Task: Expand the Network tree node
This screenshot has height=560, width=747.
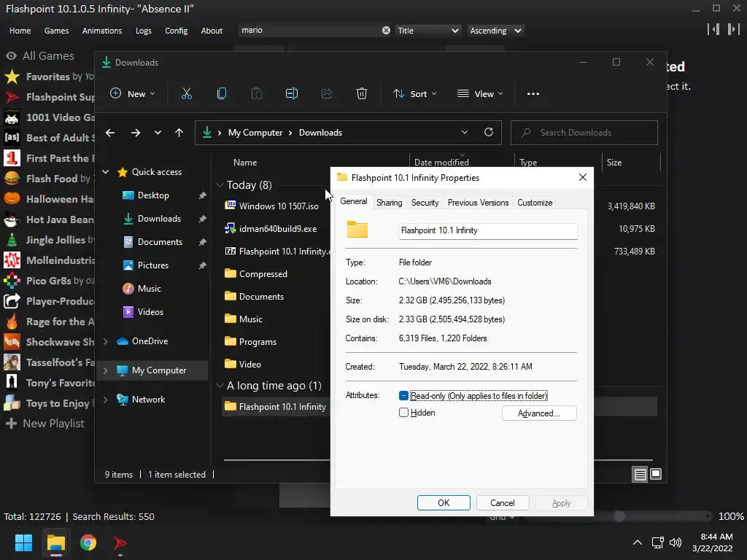Action: (x=106, y=400)
